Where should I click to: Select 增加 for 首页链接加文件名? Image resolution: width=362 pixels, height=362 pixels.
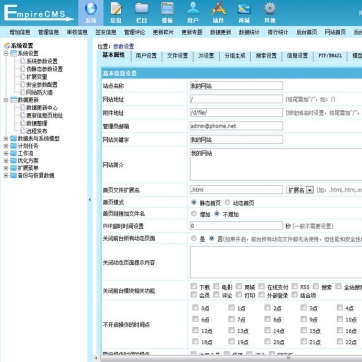click(x=194, y=214)
